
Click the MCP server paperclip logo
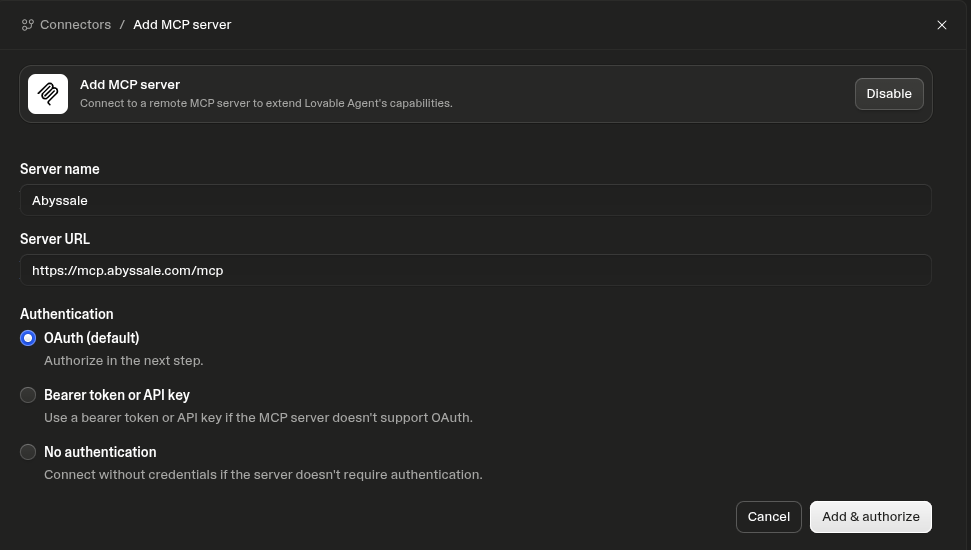pyautogui.click(x=48, y=94)
